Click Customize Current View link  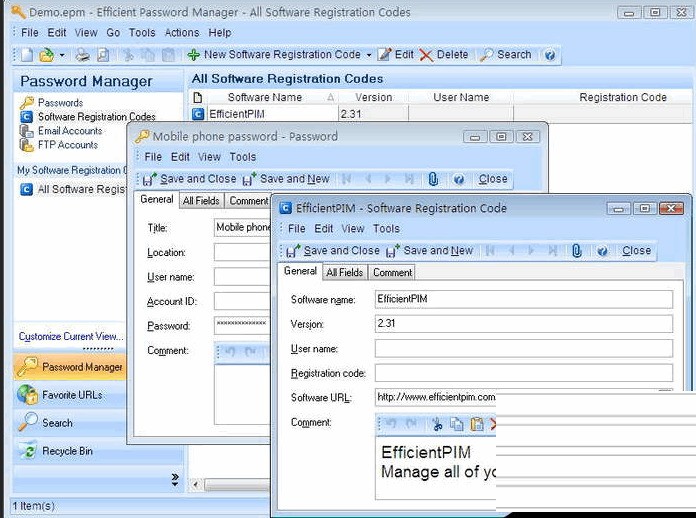point(71,336)
